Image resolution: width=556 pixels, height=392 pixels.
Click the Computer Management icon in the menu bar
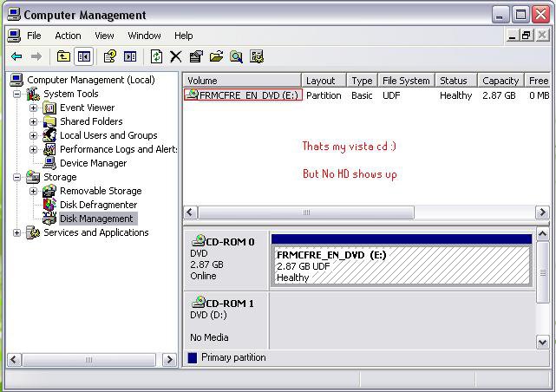click(14, 36)
